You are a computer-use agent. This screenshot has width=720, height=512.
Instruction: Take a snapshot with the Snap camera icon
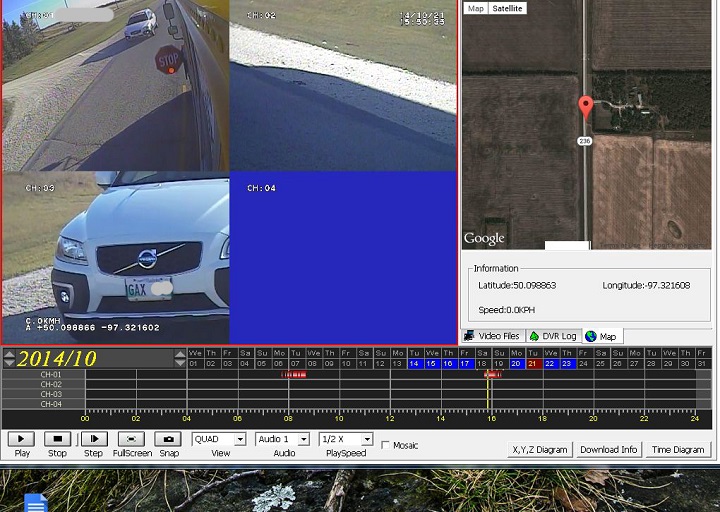168,439
